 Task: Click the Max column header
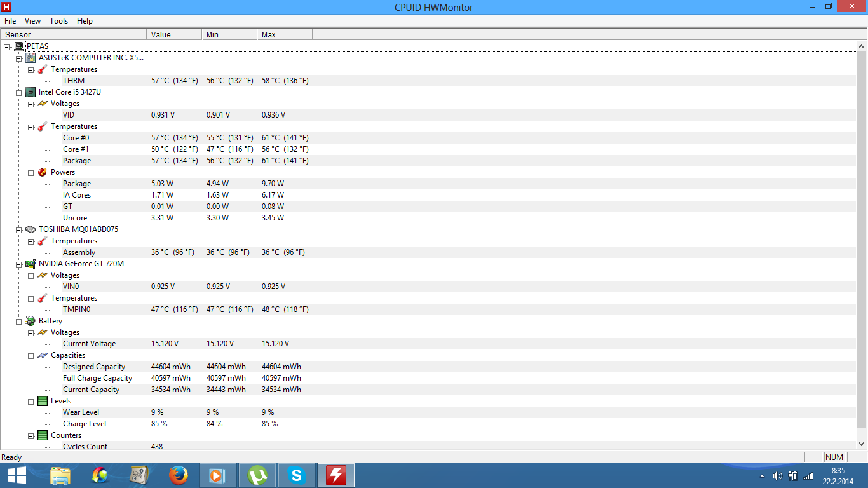coord(284,34)
